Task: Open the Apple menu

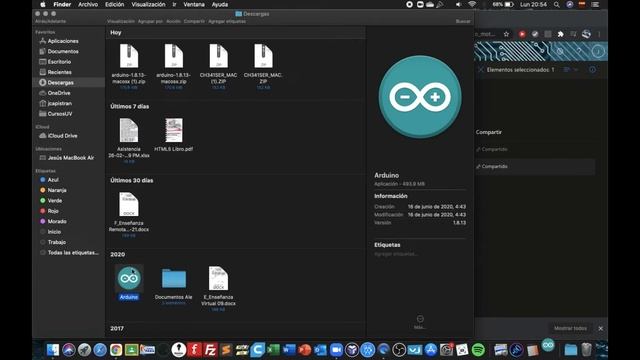Action: [43, 4]
